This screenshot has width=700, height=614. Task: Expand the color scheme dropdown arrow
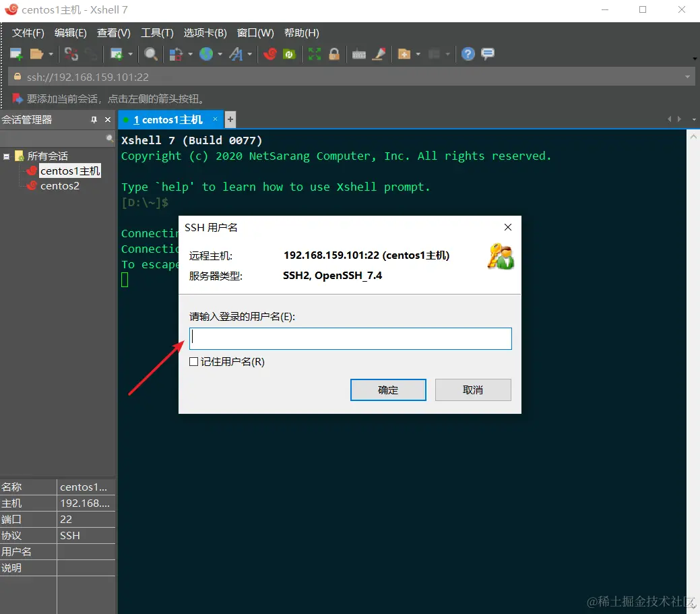click(190, 54)
